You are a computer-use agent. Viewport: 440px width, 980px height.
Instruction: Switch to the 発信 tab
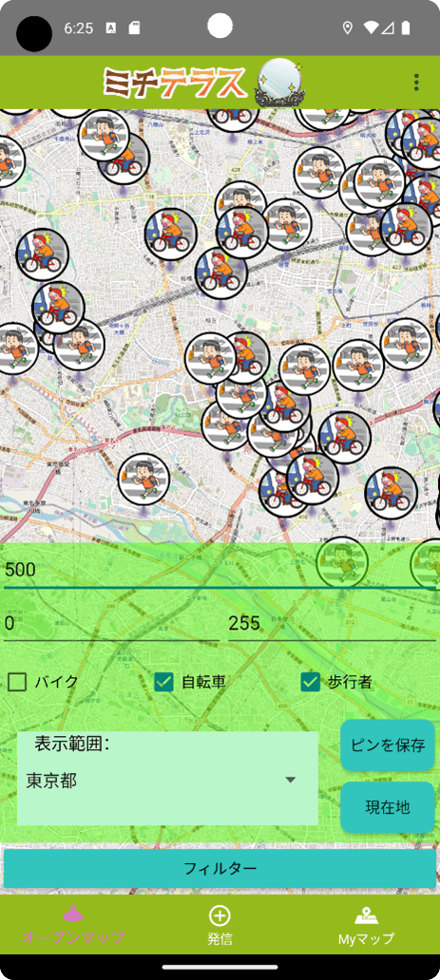click(x=220, y=924)
